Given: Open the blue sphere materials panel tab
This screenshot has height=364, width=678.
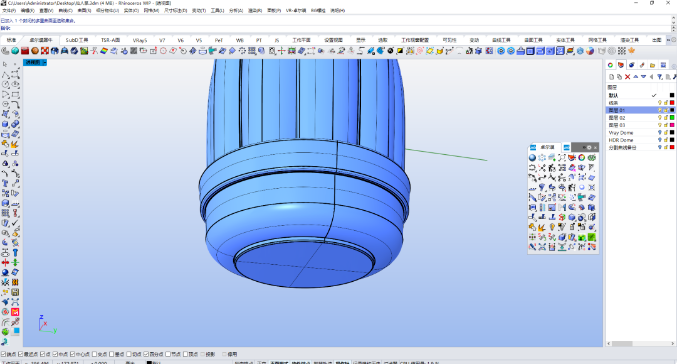Looking at the screenshot, I should point(631,65).
